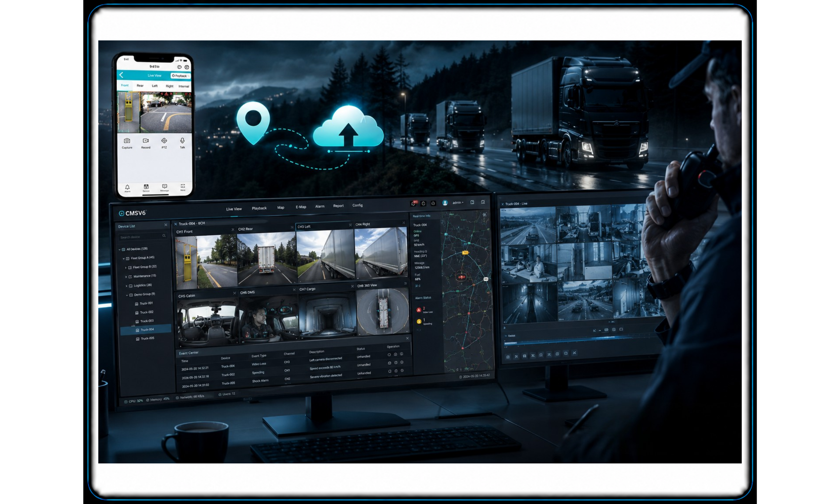Screen dimensions: 840x504
Task: Collapse the Fleet Group A (45) node
Action: tap(124, 258)
